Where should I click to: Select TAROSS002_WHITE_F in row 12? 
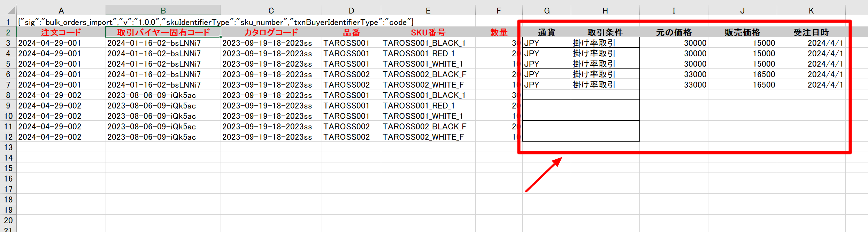pyautogui.click(x=428, y=137)
